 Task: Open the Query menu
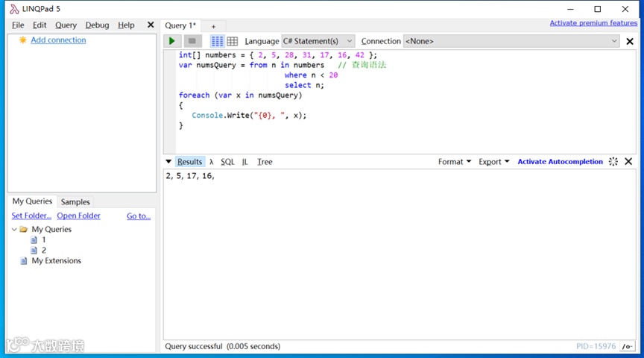[x=66, y=25]
